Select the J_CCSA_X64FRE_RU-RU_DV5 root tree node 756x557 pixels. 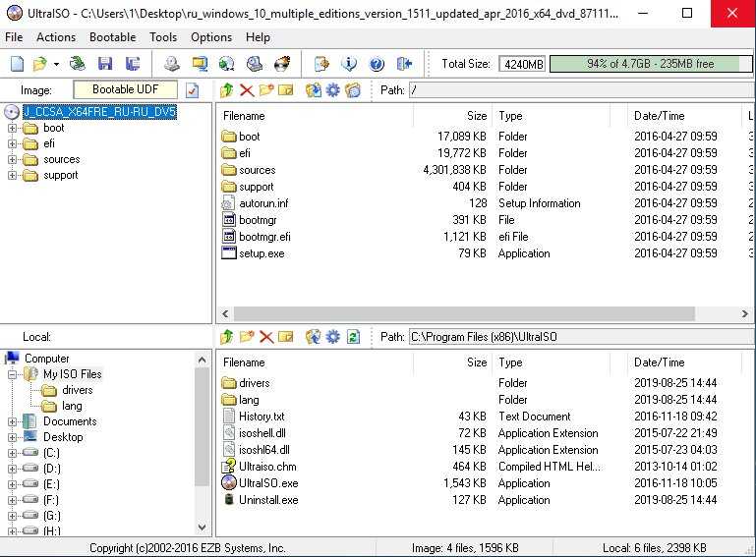100,112
